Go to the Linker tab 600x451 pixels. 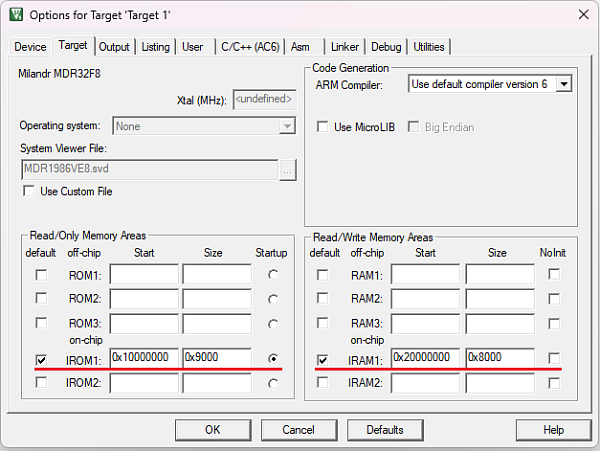coord(344,47)
